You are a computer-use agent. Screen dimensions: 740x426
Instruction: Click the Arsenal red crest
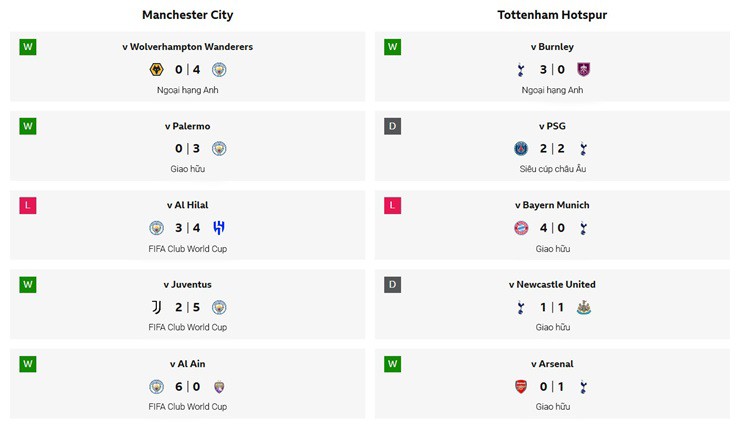(x=521, y=387)
